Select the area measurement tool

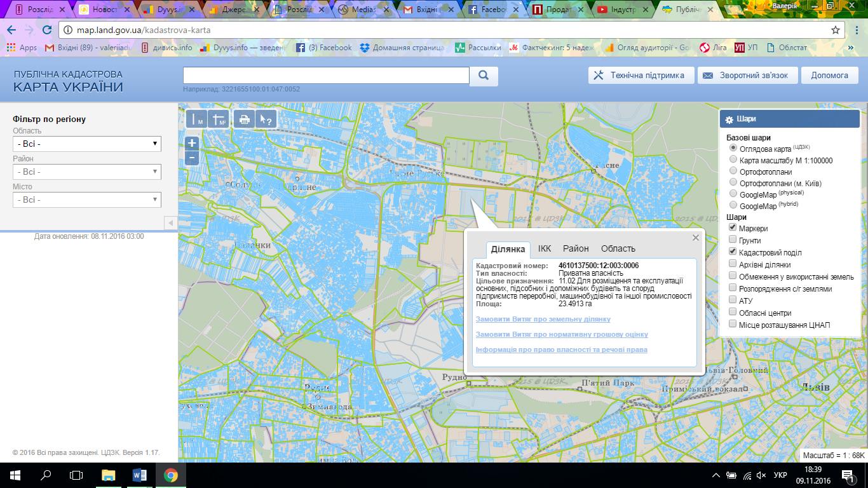[219, 119]
